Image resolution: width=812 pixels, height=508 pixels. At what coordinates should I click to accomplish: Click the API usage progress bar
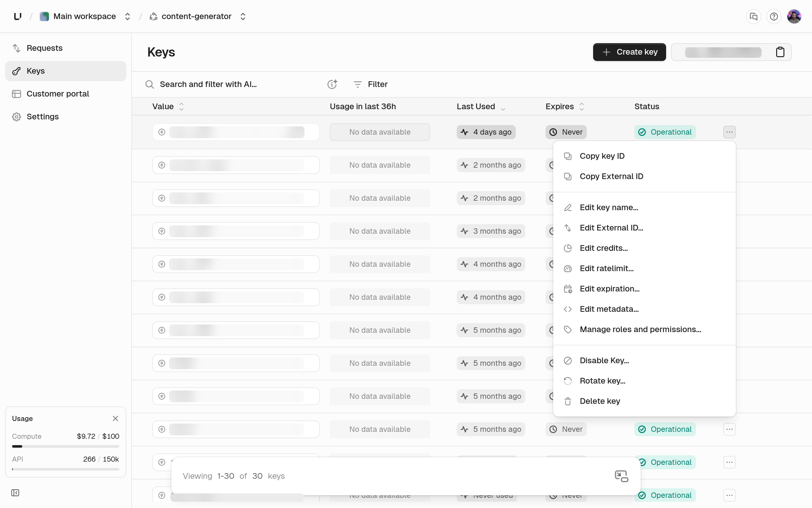tap(65, 469)
